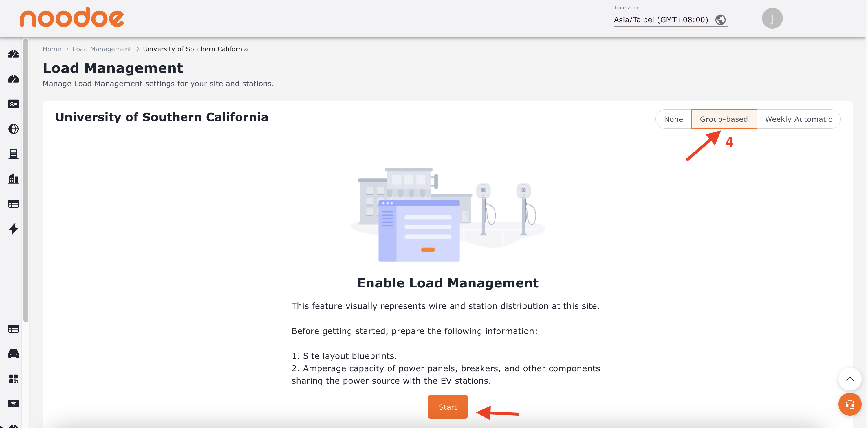868x428 pixels.
Task: Open the headset support chat button
Action: click(x=849, y=404)
